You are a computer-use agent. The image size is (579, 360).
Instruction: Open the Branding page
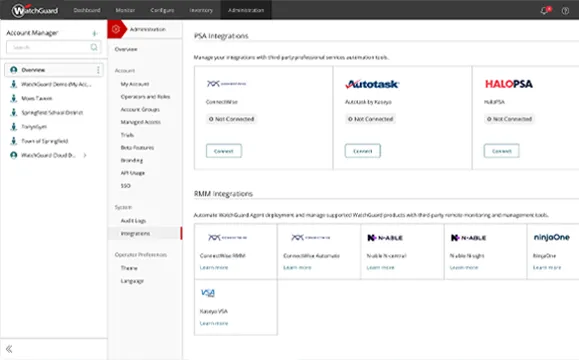[131, 160]
